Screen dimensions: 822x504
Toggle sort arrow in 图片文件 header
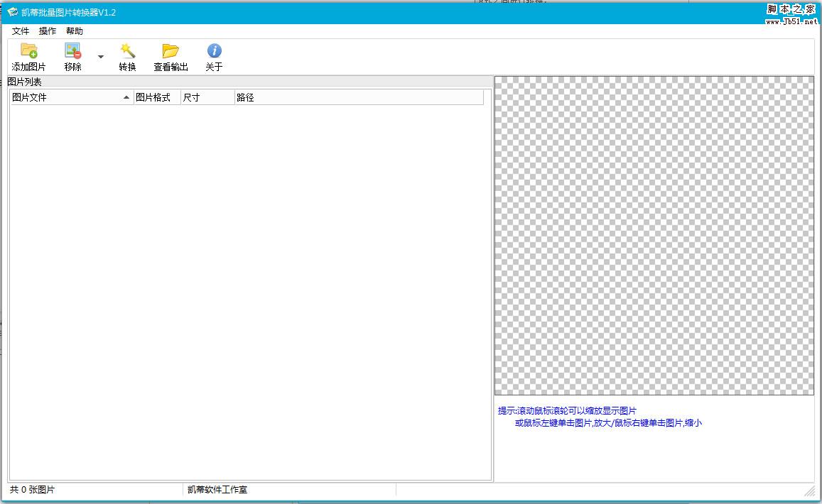[x=126, y=97]
